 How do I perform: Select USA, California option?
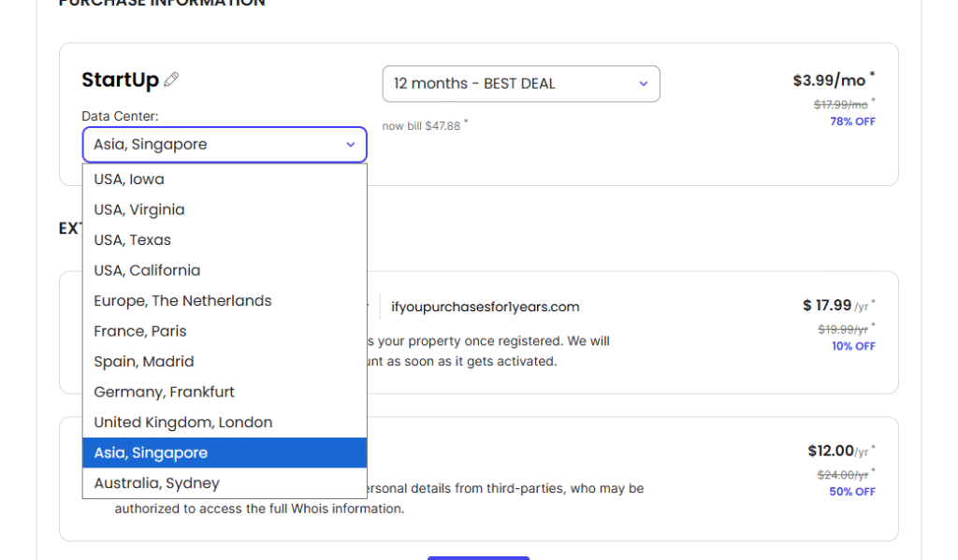(147, 271)
